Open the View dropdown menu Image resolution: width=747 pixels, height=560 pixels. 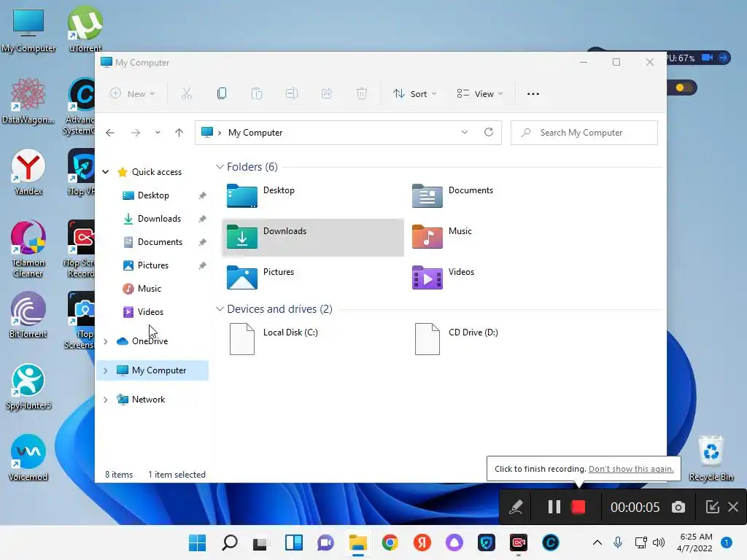[x=480, y=94]
